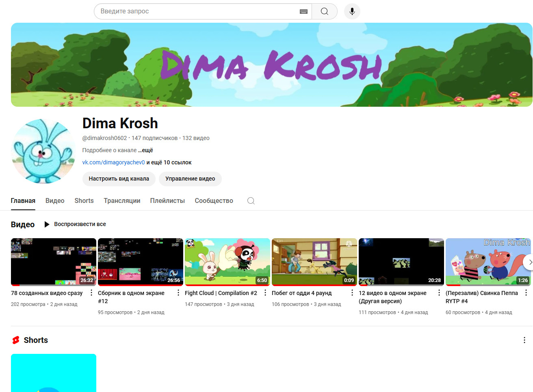The image size is (533, 392).
Task: Play the Побег от одди 4 раунд thumbnail
Action: click(314, 262)
